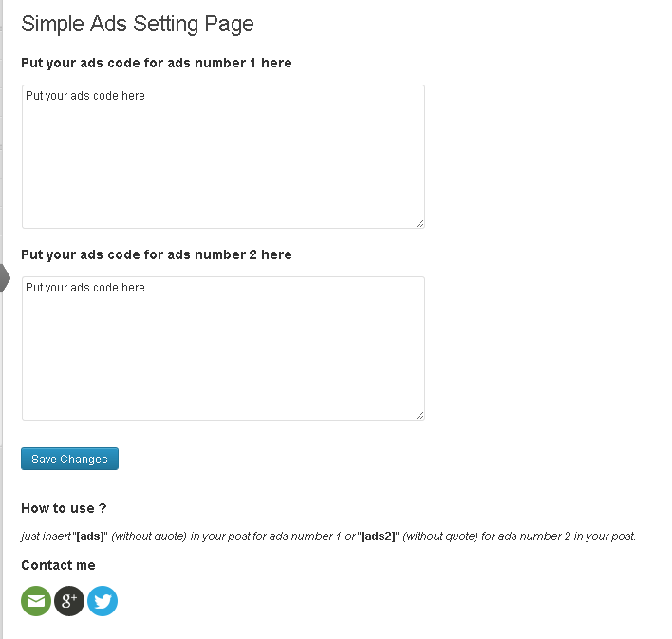Image resolution: width=672 pixels, height=639 pixels.
Task: Click the gray sidebar arrow on left edge
Action: [x=5, y=278]
